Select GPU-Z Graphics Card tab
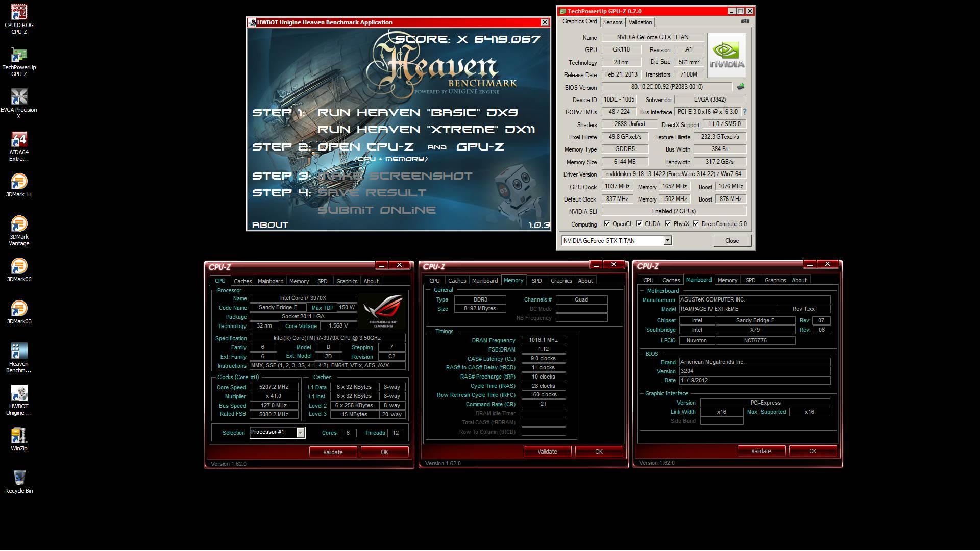This screenshot has width=980, height=551. point(579,21)
